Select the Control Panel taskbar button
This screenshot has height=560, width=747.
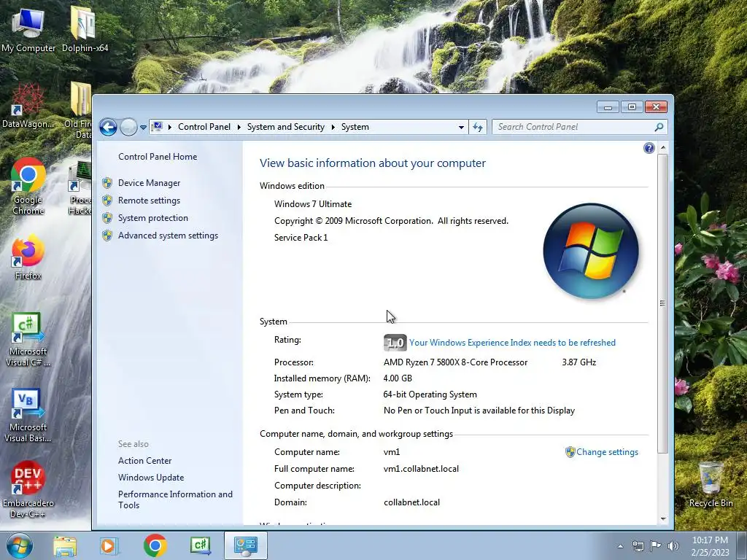click(246, 545)
